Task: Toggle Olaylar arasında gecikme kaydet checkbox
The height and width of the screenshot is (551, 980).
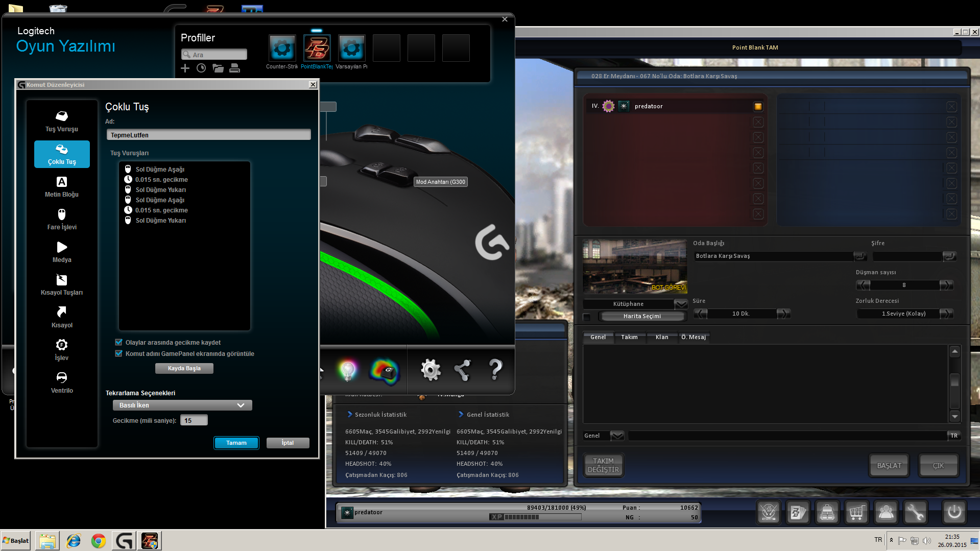Action: (119, 343)
